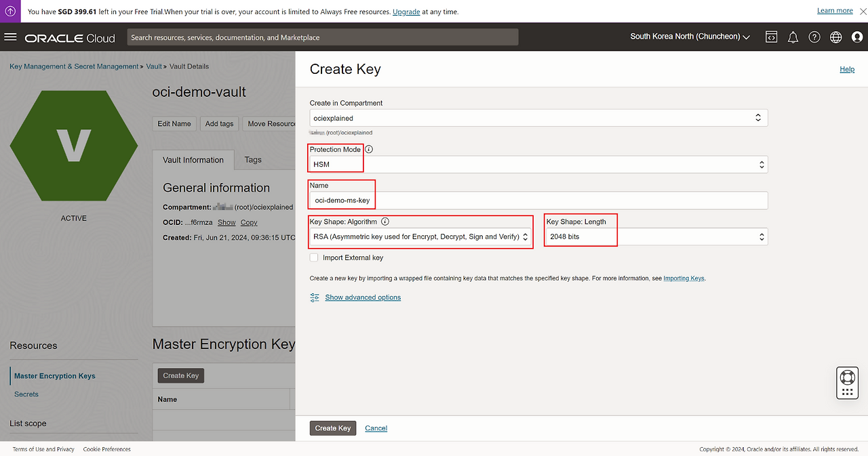Open the notifications bell

pyautogui.click(x=793, y=37)
